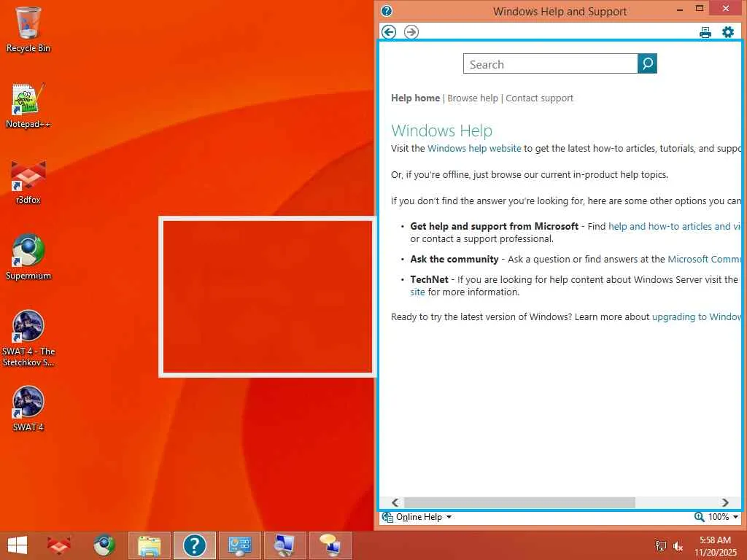Click the zoom magnifier icon
Viewport: 747px width, 560px height.
click(x=700, y=517)
